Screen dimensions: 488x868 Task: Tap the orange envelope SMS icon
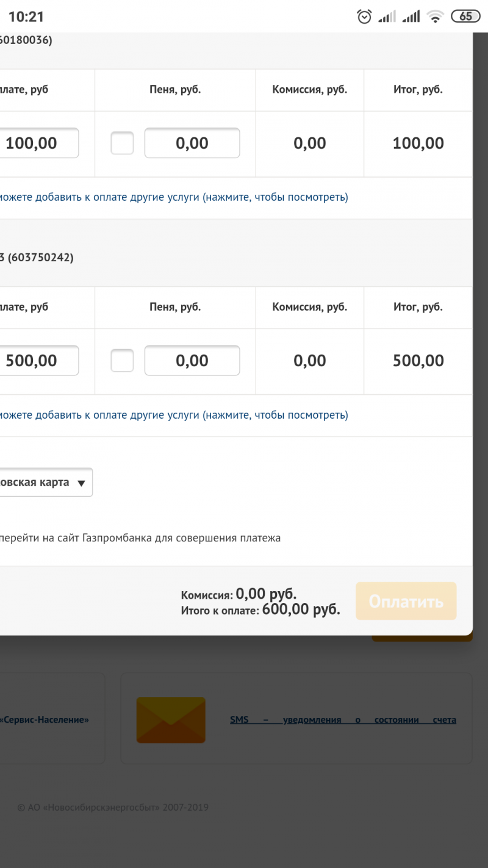pos(171,720)
